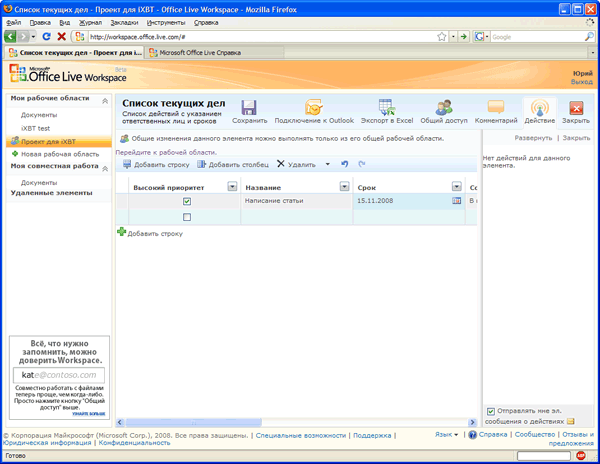Open the Язык language dropdown
The height and width of the screenshot is (464, 600).
[x=447, y=435]
